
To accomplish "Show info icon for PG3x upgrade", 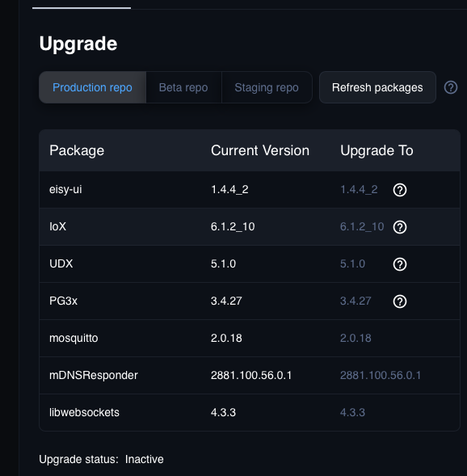I will 400,301.
